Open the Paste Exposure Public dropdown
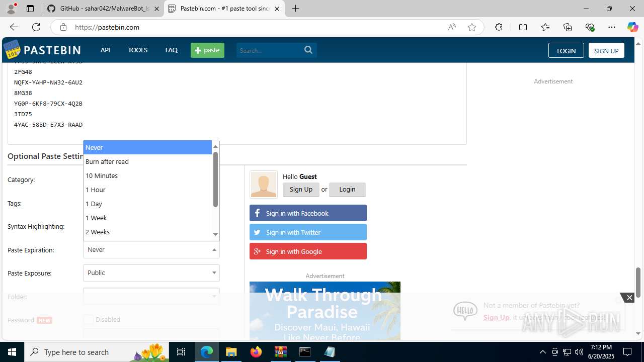The width and height of the screenshot is (644, 362). pyautogui.click(x=151, y=273)
